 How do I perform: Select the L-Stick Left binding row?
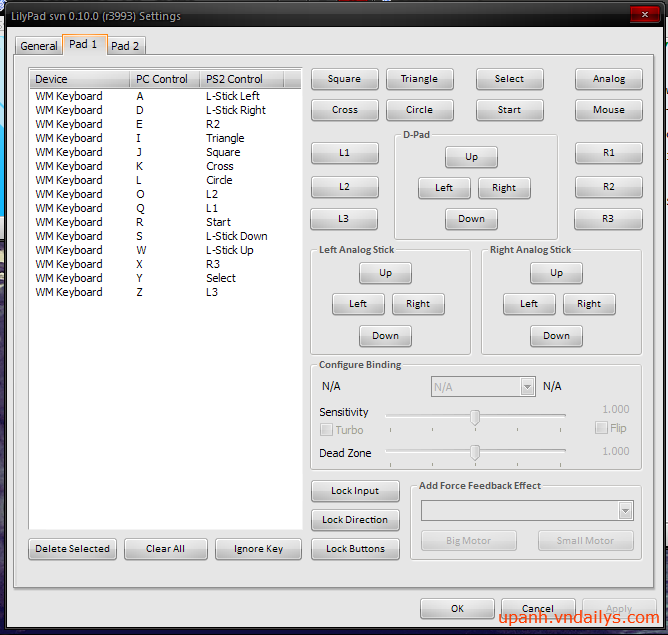pos(165,96)
